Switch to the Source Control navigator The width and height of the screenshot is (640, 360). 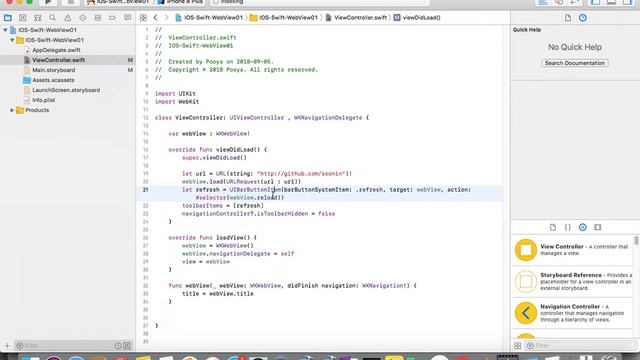click(x=22, y=18)
